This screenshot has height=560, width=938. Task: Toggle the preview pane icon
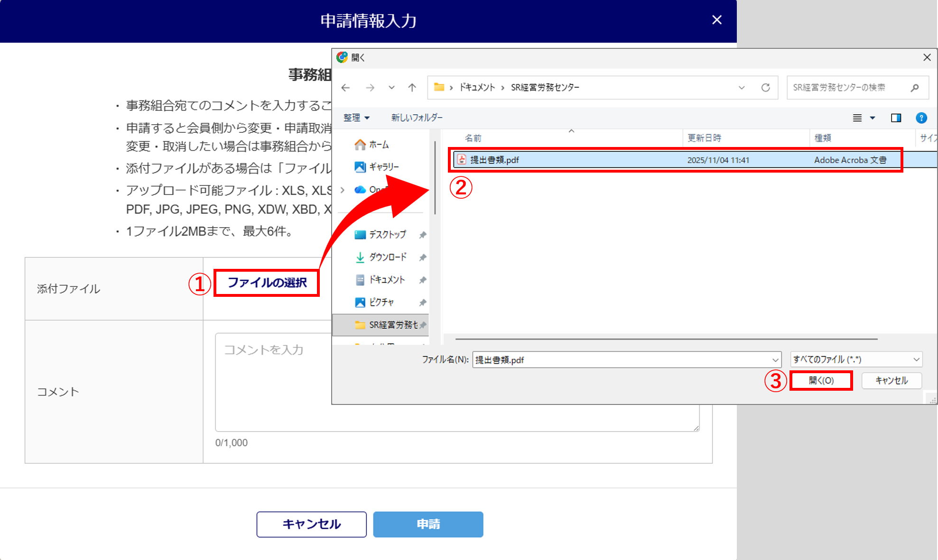[x=896, y=118]
